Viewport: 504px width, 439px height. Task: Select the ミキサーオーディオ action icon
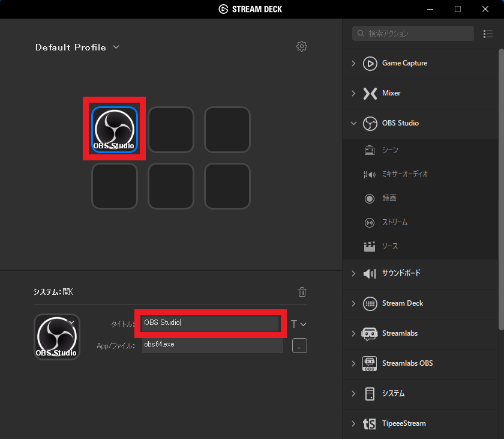370,174
